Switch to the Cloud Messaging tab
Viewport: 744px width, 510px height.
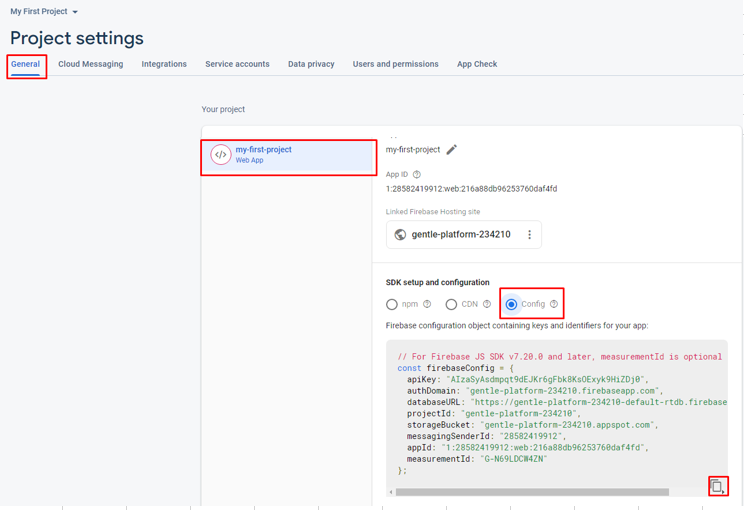[x=91, y=64]
